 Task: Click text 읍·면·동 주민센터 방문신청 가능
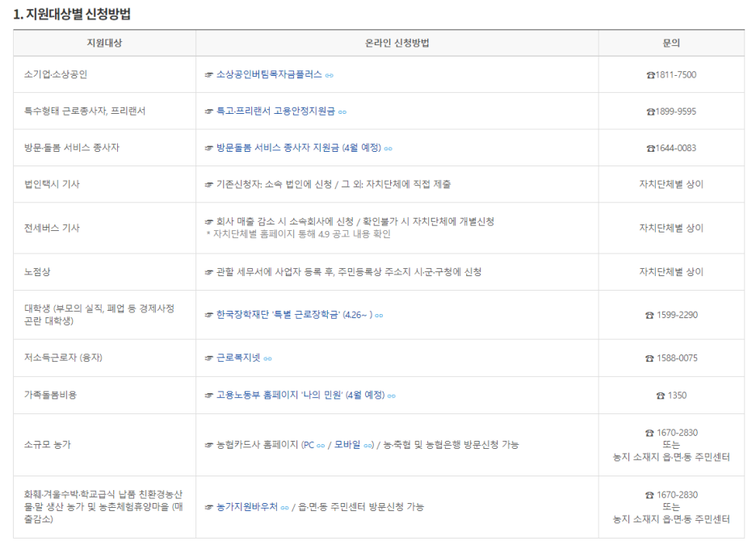coord(361,506)
